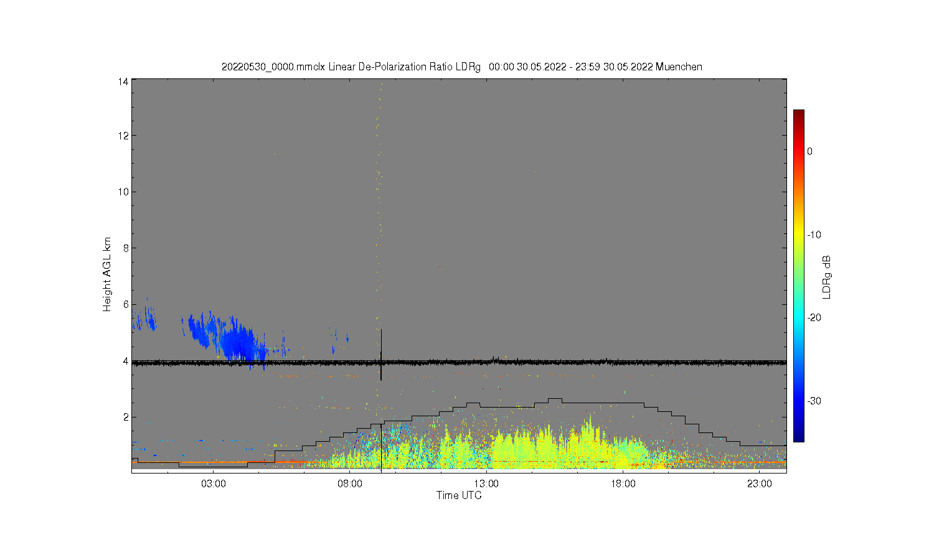Click the height tick label 12
Image resolution: width=934 pixels, height=560 pixels.
(x=123, y=136)
